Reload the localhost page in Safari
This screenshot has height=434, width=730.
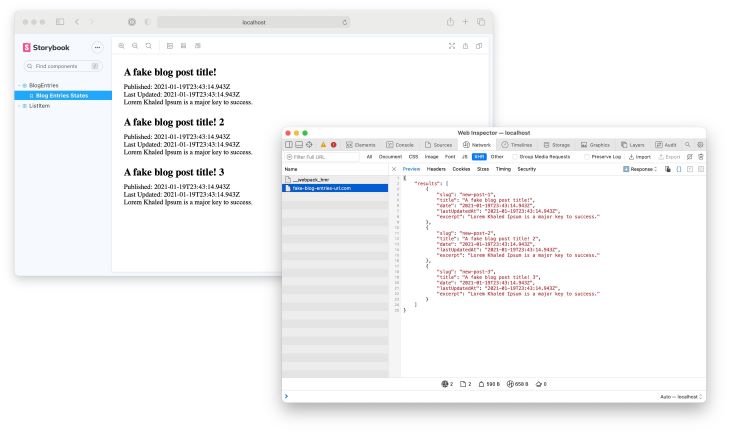coord(345,22)
